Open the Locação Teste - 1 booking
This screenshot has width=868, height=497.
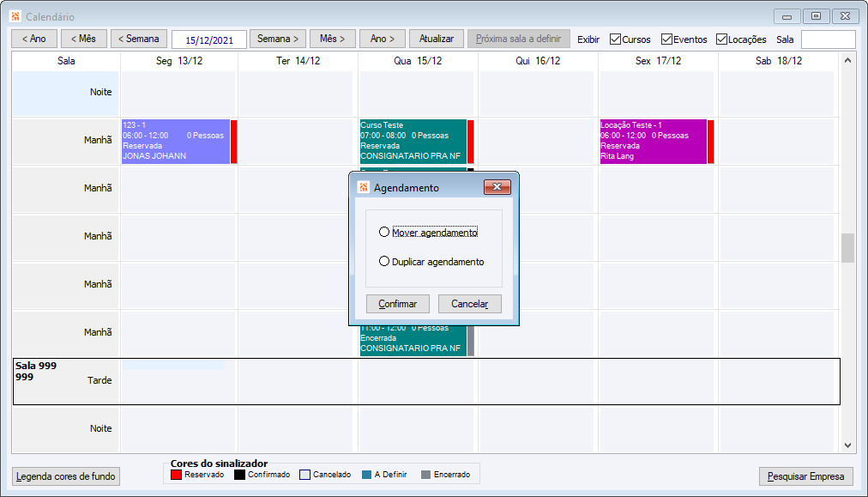point(654,142)
